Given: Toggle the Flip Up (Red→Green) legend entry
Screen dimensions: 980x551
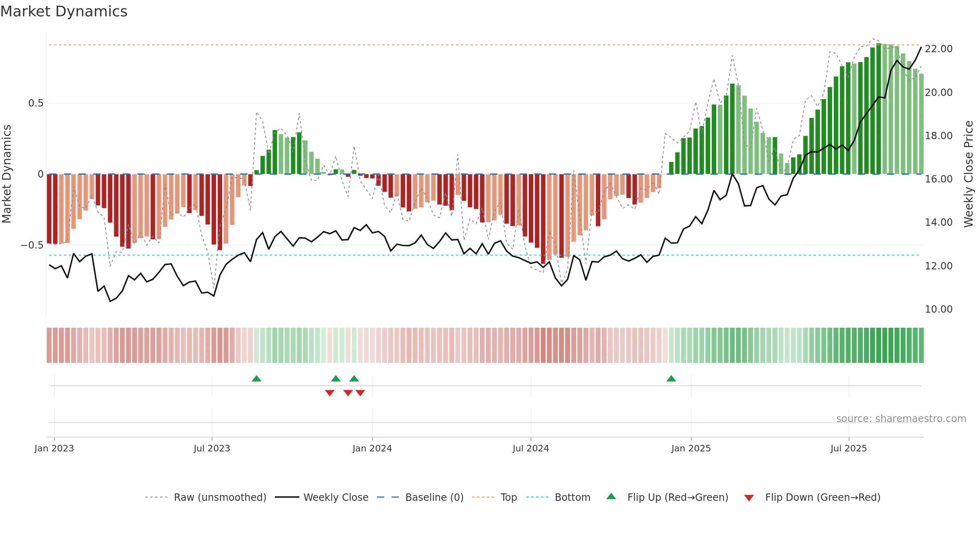Looking at the screenshot, I should pos(667,497).
